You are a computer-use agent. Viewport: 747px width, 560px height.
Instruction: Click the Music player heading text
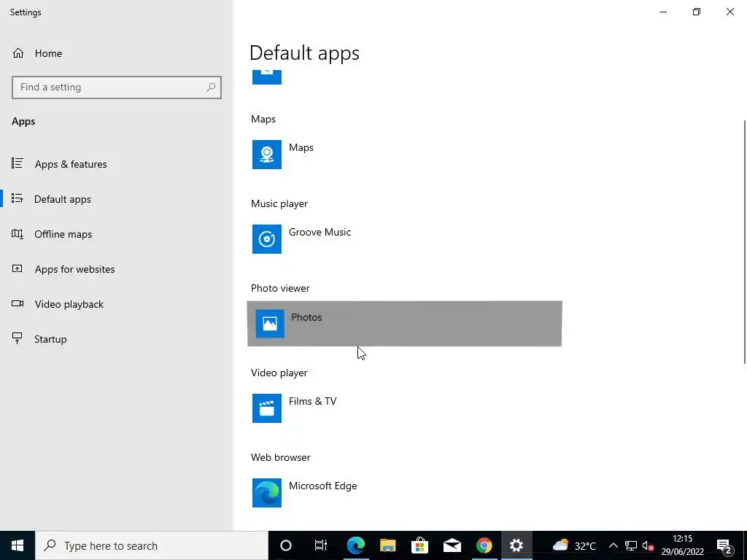[x=279, y=204]
